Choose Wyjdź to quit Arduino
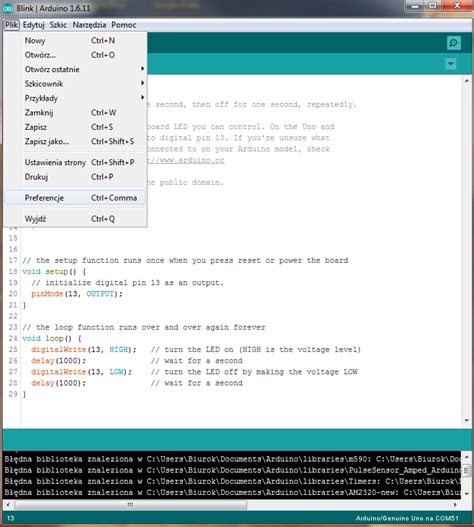This screenshot has height=527, width=474. pyautogui.click(x=76, y=219)
